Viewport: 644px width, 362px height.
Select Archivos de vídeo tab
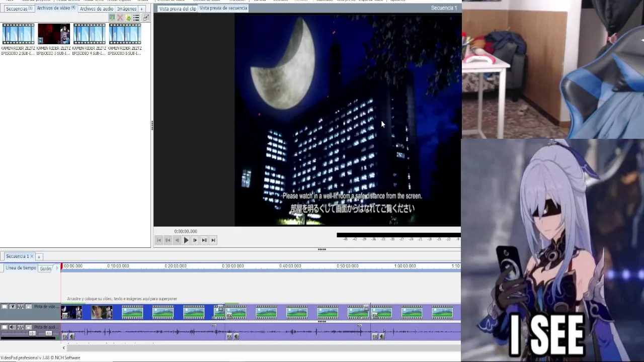click(x=56, y=9)
